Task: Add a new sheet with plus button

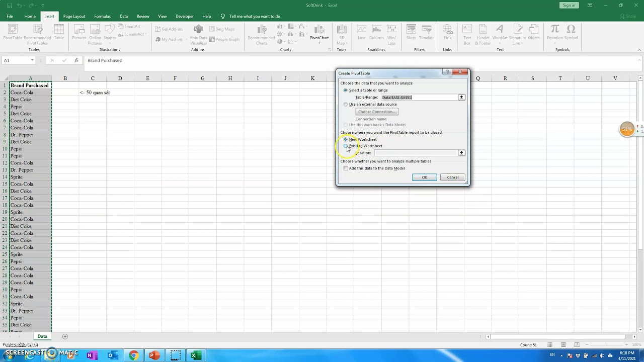Action: [65, 336]
